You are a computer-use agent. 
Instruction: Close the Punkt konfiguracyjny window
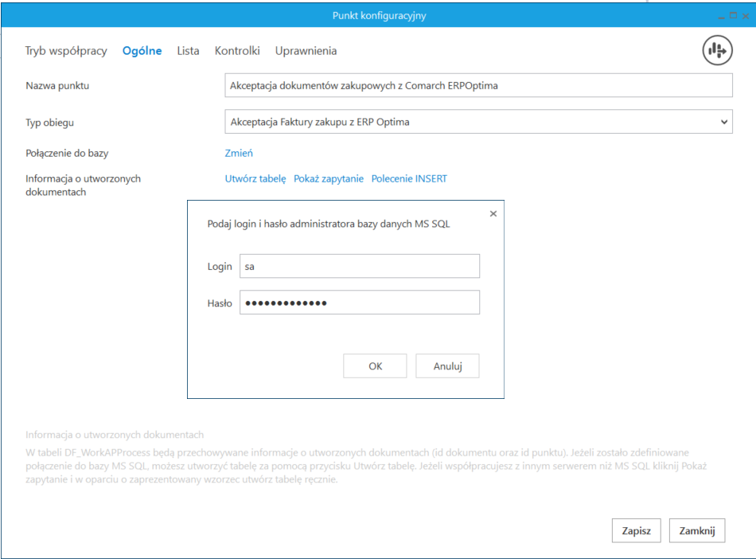tap(744, 15)
